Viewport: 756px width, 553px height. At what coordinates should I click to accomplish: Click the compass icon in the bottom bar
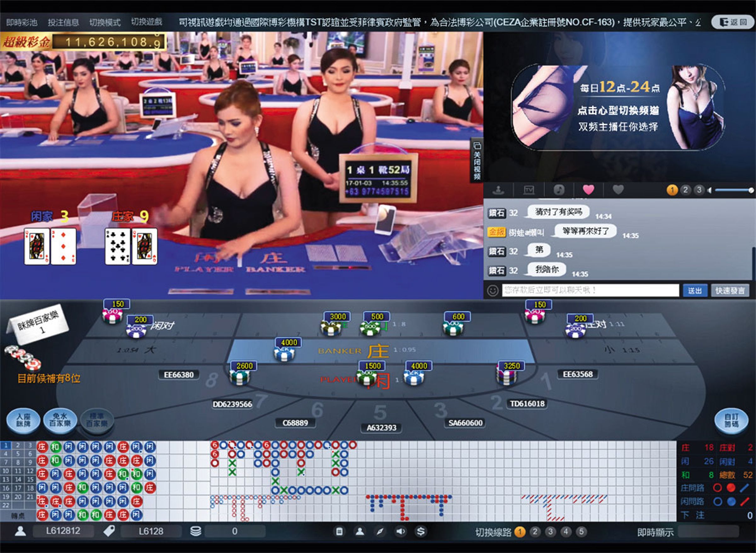point(380,532)
